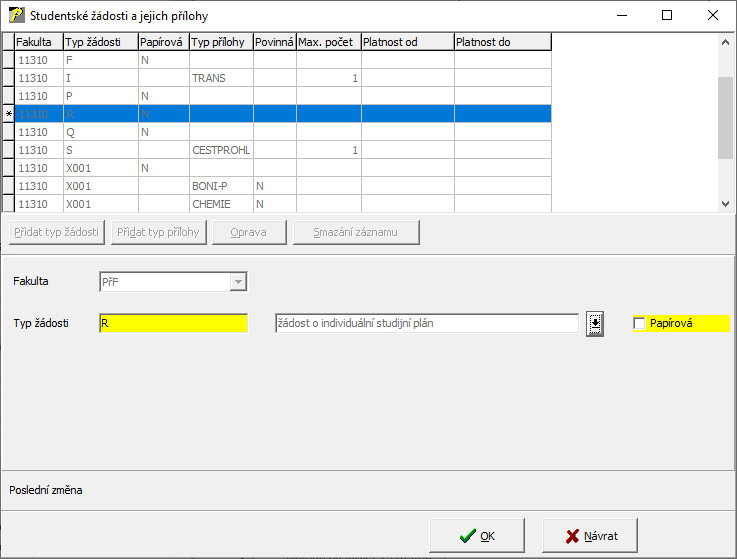The image size is (737, 559).
Task: Select the row with CHEMIE attachment
Action: click(220, 204)
